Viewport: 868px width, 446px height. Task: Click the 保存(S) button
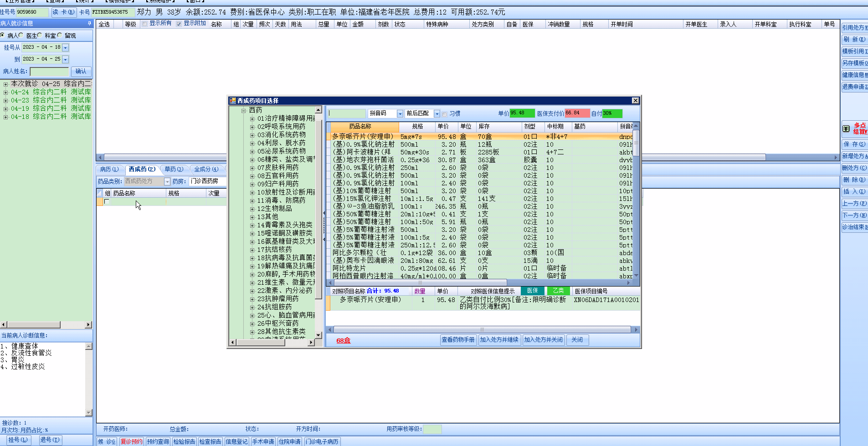click(x=854, y=144)
